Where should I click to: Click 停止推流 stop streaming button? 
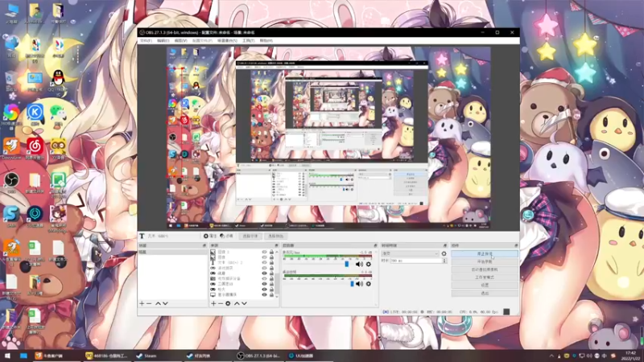pos(485,253)
